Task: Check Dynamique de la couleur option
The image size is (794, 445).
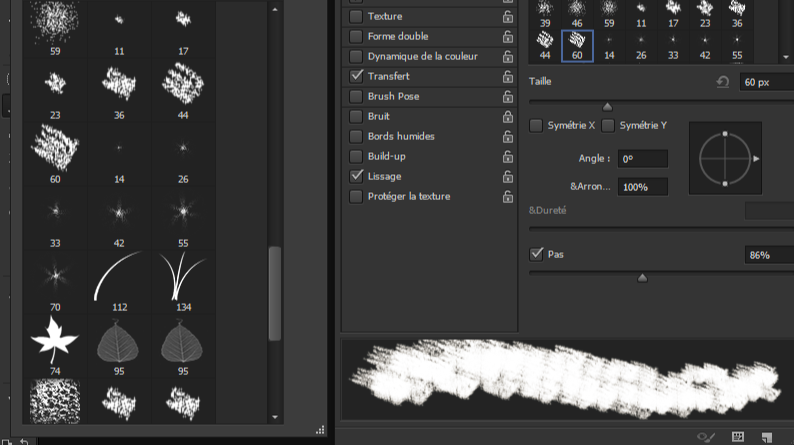Action: [x=356, y=56]
